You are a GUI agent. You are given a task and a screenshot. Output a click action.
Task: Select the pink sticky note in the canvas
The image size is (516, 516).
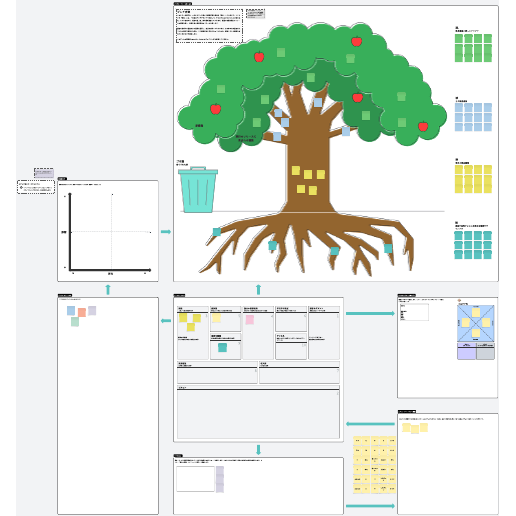(250, 320)
